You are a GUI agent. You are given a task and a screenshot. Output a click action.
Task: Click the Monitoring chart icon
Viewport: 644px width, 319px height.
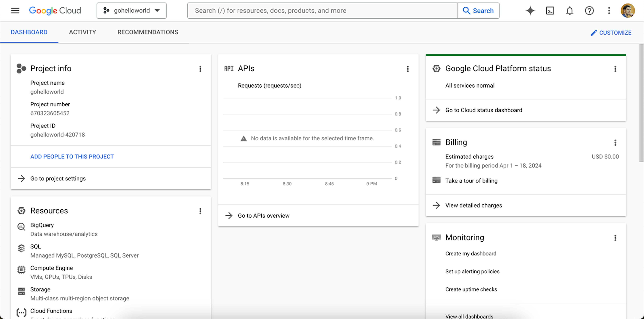pyautogui.click(x=436, y=237)
